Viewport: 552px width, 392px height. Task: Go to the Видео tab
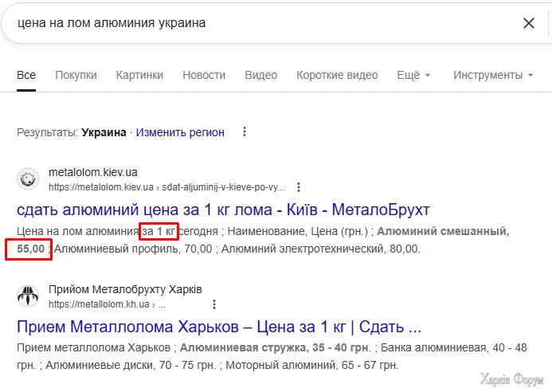pyautogui.click(x=261, y=75)
